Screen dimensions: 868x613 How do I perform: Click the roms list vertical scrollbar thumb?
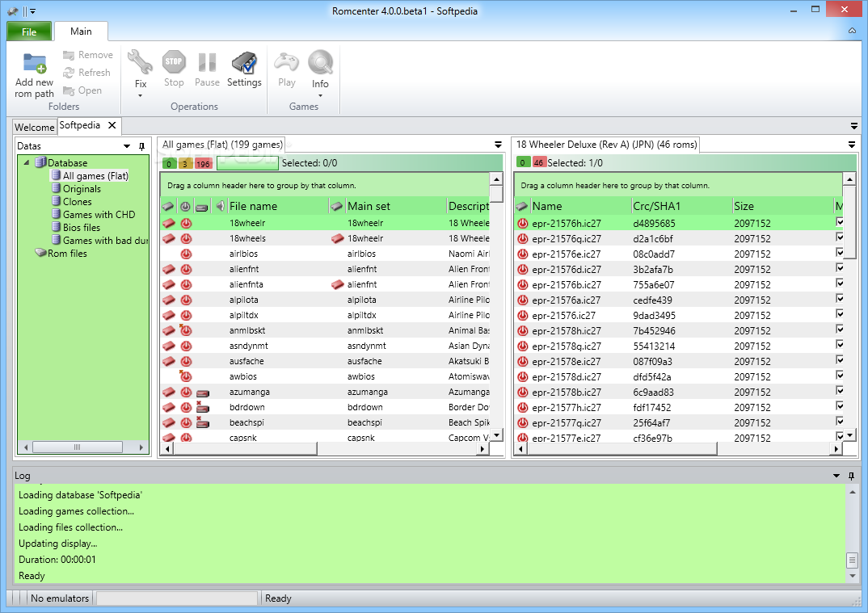849,221
